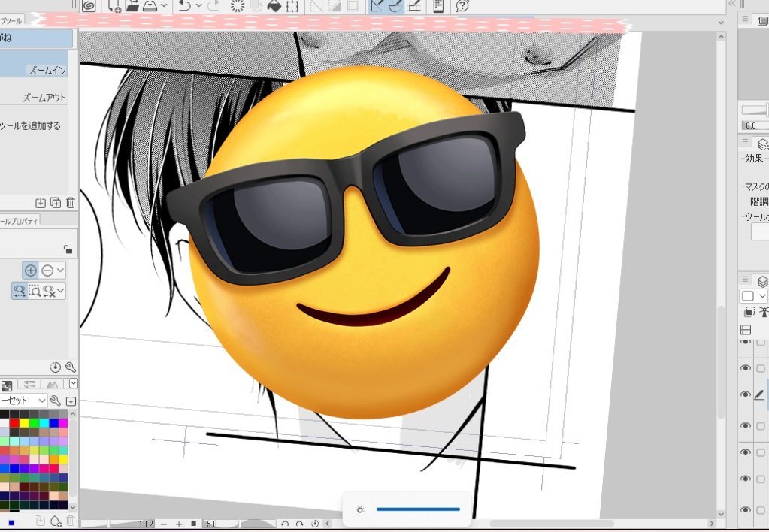Choose zoom in plus mode
The image size is (769, 532).
pyautogui.click(x=30, y=271)
